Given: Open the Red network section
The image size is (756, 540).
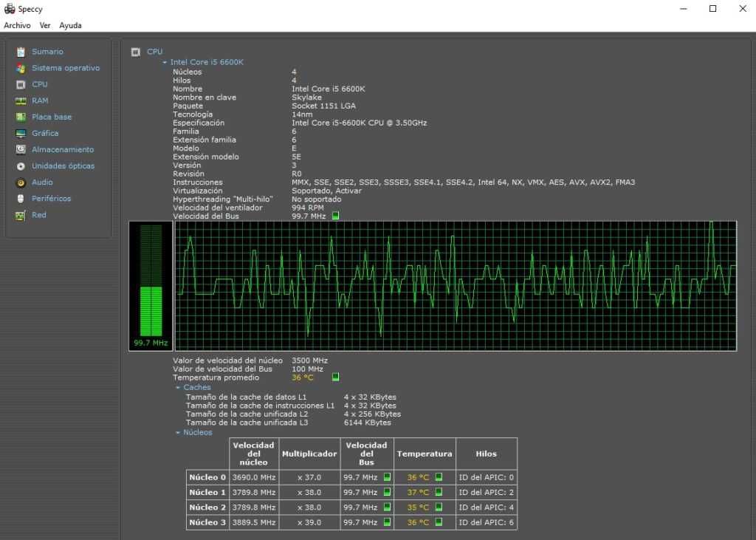Looking at the screenshot, I should point(38,215).
